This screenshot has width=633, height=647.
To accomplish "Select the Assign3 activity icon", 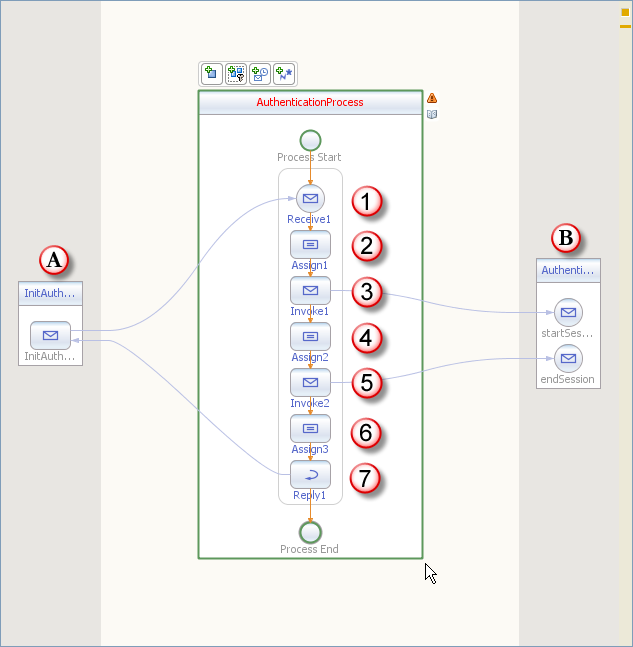I will tap(310, 429).
